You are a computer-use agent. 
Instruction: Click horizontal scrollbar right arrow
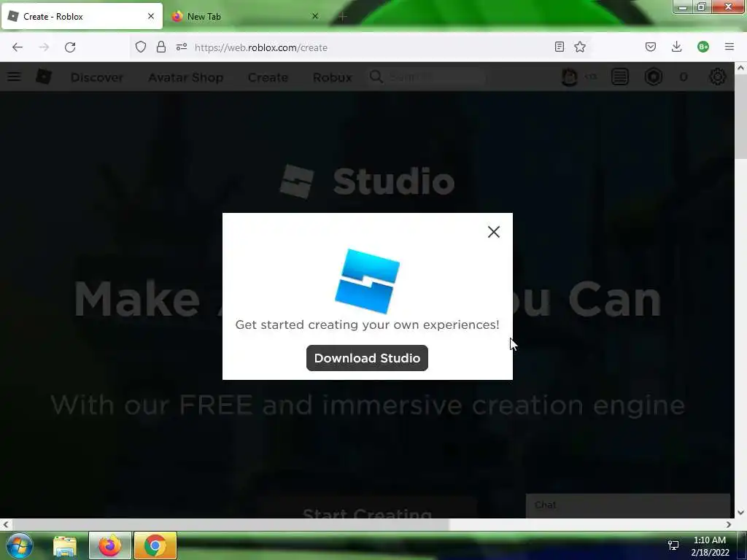pyautogui.click(x=729, y=524)
